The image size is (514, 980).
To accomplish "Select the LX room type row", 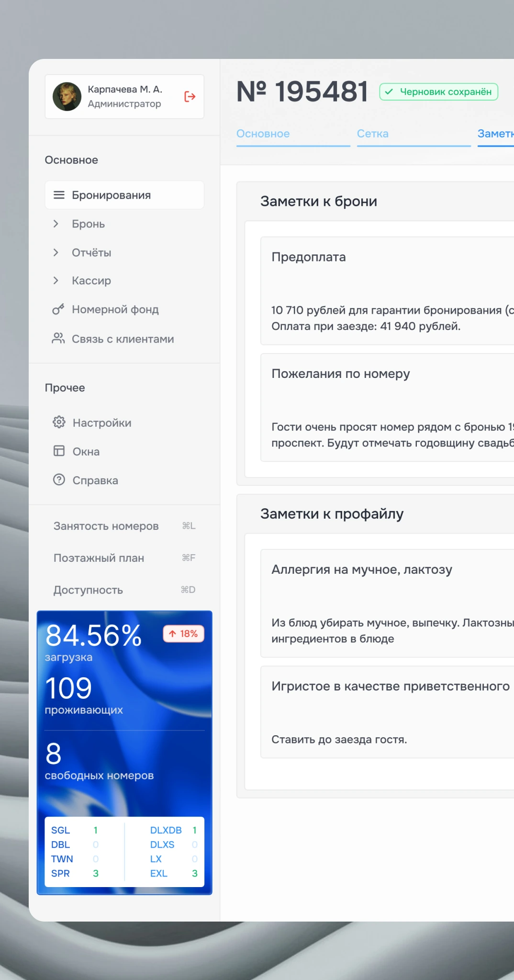I will pos(174,859).
